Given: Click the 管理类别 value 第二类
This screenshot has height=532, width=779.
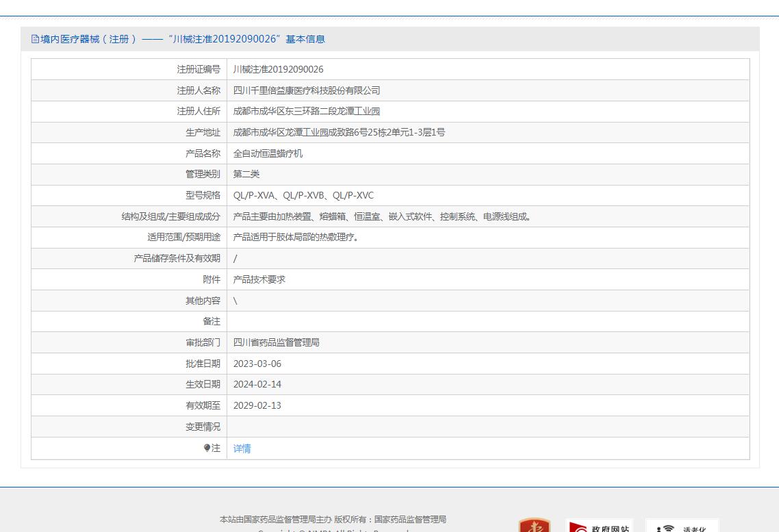Looking at the screenshot, I should click(x=246, y=174).
